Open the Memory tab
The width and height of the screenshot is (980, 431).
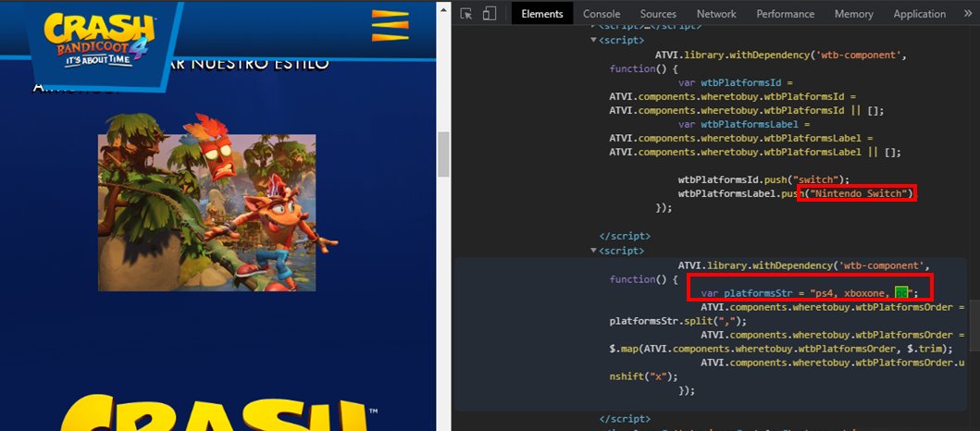853,14
